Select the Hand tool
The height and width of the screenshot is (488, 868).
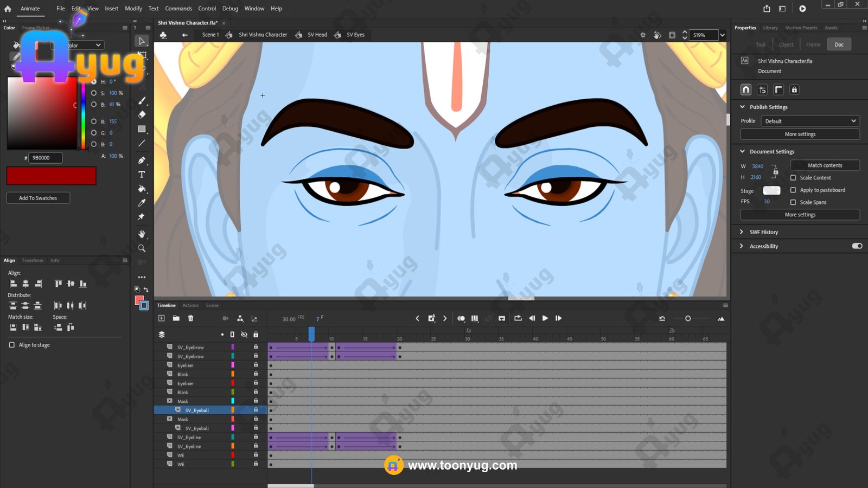tap(142, 234)
